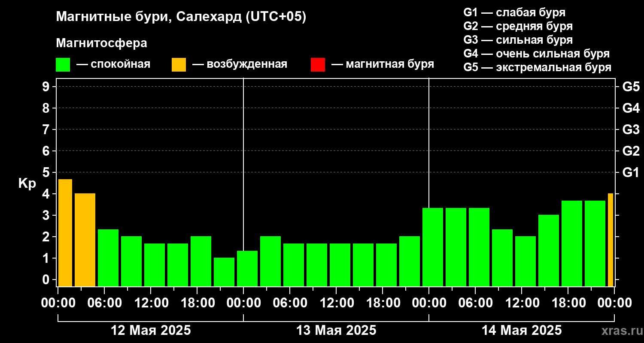Screen dimensions: 644x343
Task: Click the "— магнитная буря" legend label
Action: (383, 64)
